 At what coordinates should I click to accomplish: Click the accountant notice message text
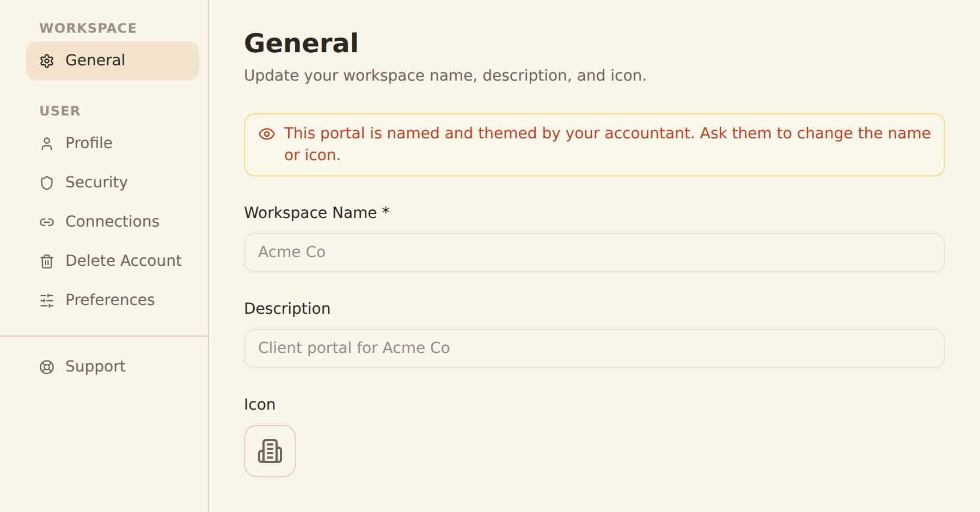[607, 144]
